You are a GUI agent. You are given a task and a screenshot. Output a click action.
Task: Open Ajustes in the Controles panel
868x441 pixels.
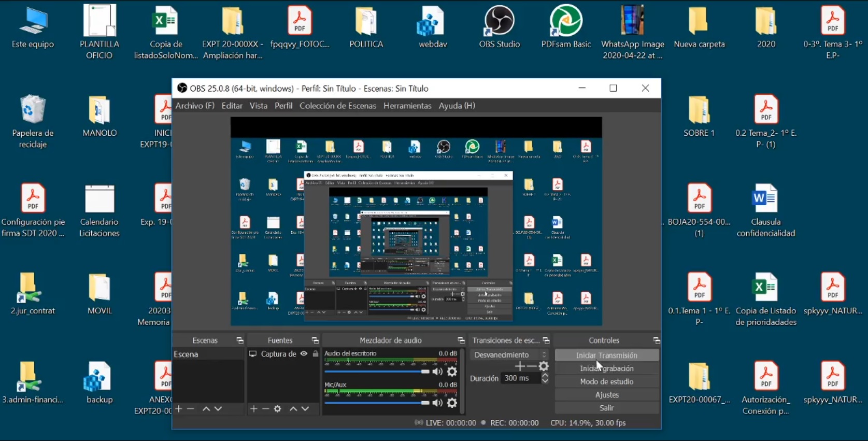pyautogui.click(x=606, y=395)
